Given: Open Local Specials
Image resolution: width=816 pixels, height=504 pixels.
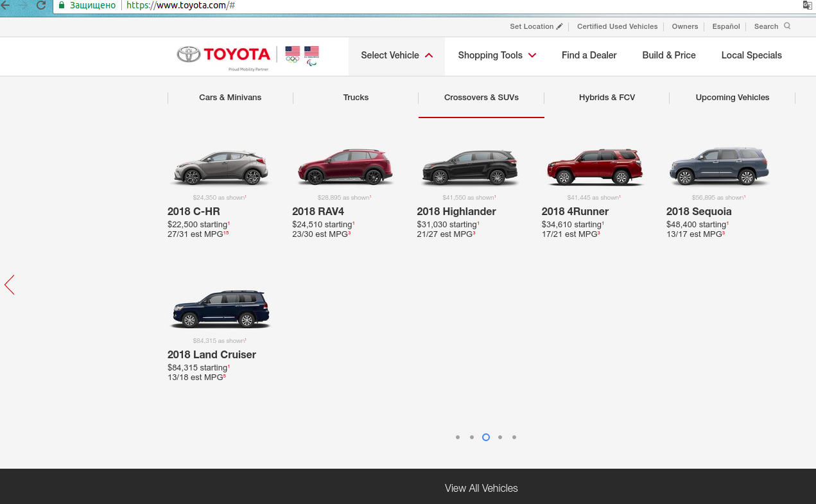Looking at the screenshot, I should [x=751, y=55].
